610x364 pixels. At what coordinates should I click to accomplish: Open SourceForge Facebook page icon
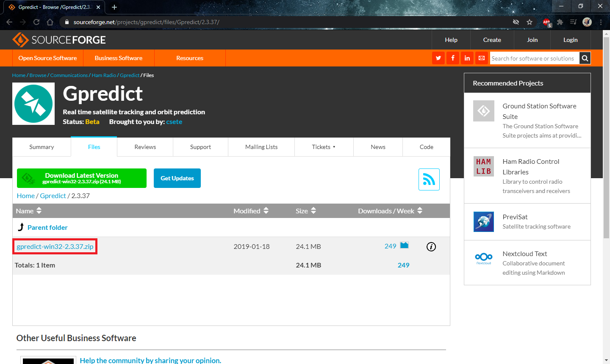453,58
